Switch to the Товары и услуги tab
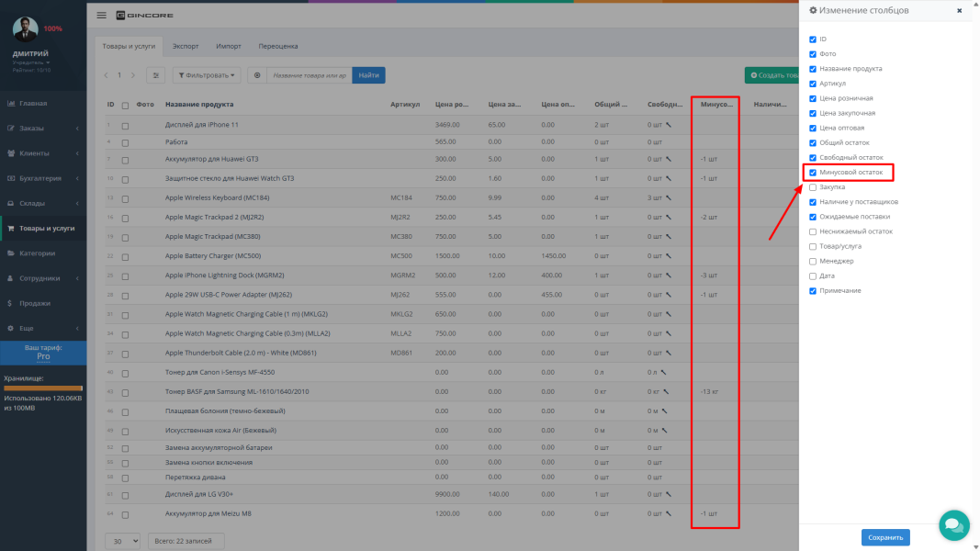The width and height of the screenshot is (980, 551). pos(129,46)
